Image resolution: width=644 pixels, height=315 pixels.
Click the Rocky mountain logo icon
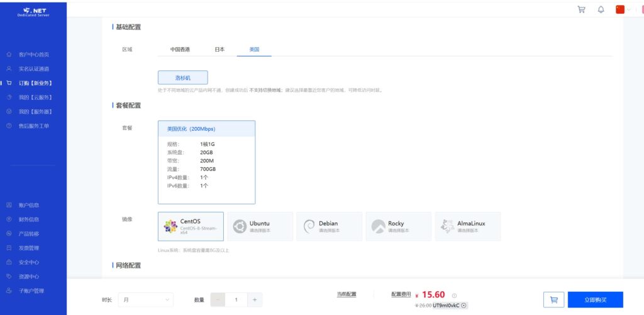(x=378, y=226)
